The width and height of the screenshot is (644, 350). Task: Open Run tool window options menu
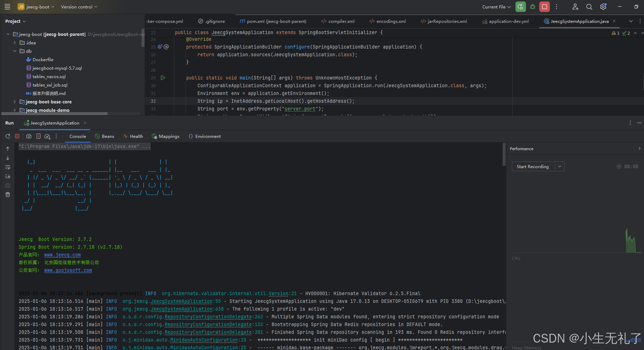coord(630,123)
